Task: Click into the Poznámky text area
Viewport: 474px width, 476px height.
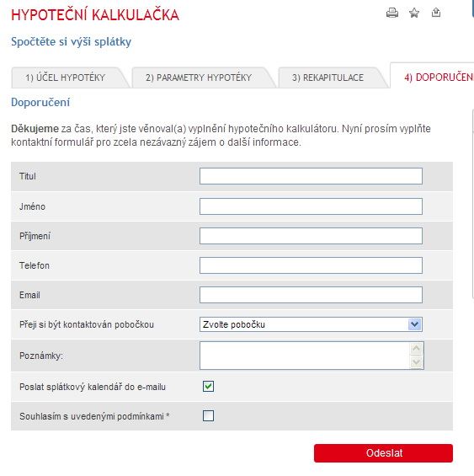Action: click(305, 356)
